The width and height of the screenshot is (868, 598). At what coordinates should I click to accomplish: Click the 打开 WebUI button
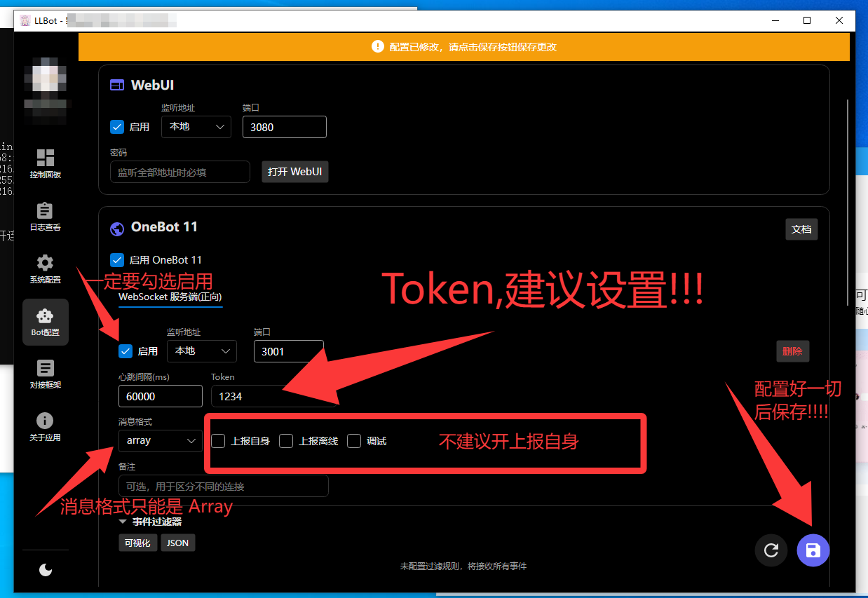[295, 172]
